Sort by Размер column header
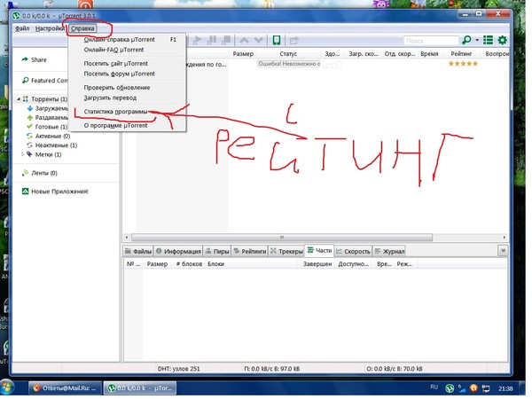This screenshot has height=399, width=532. 243,53
